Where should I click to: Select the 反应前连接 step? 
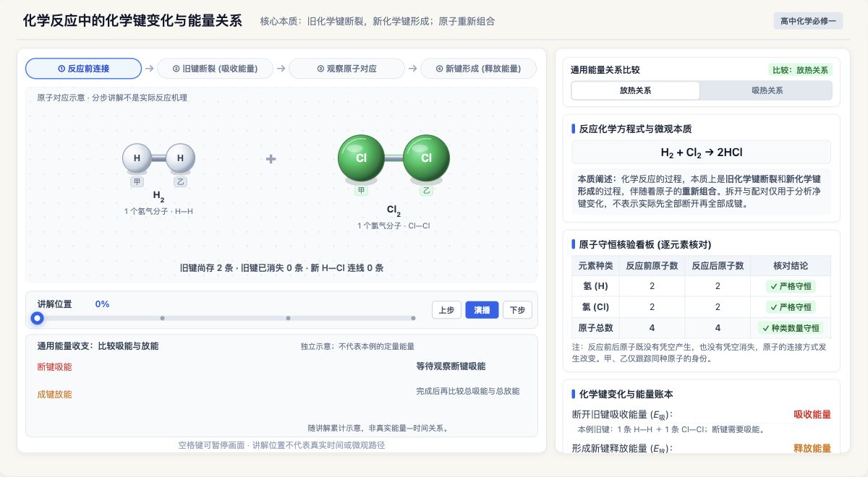tap(83, 69)
